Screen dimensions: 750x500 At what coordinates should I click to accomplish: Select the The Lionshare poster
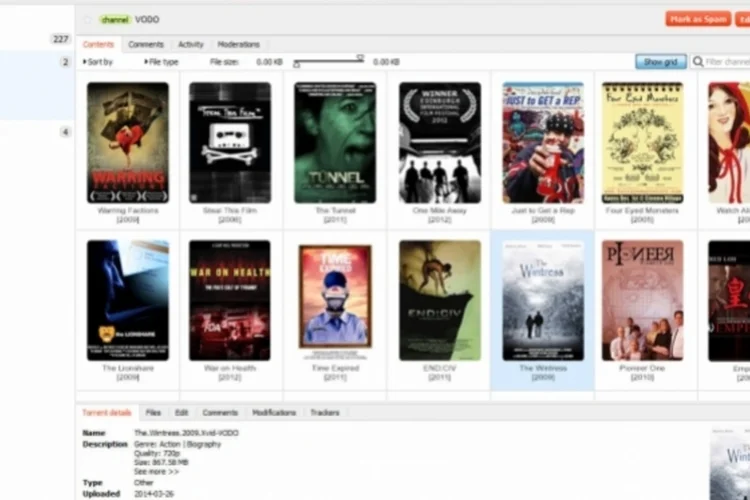[128, 300]
